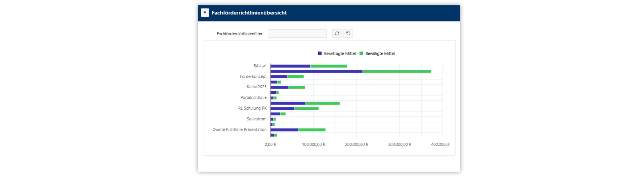Click the refresh filter icon button
644x184 pixels.
[x=337, y=33]
